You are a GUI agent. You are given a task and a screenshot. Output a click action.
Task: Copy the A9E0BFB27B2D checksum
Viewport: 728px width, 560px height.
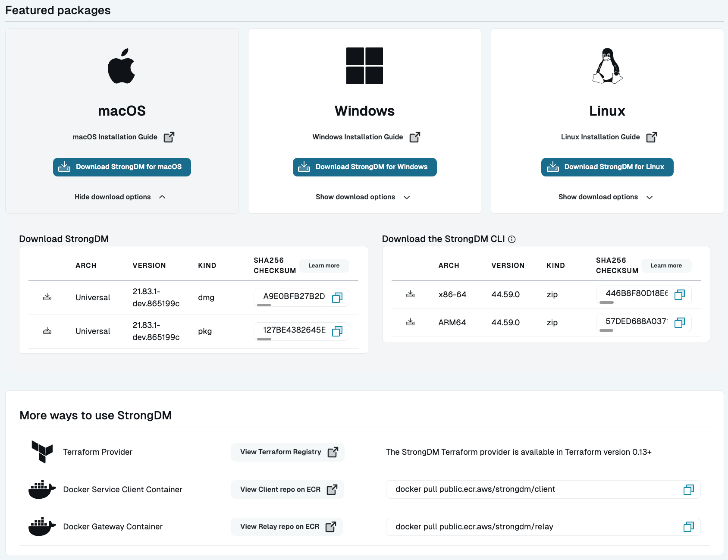click(x=337, y=297)
